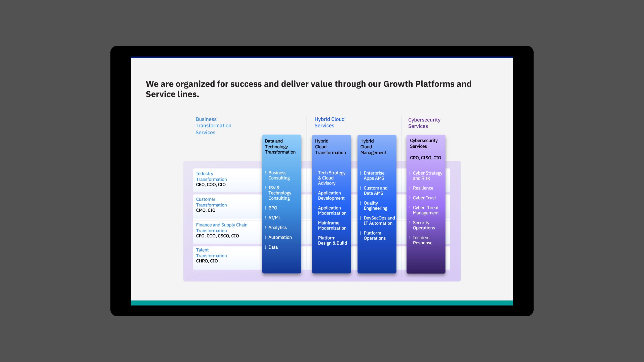The height and width of the screenshot is (362, 644).
Task: Click the Cyber Threat Management item
Action: 426,210
